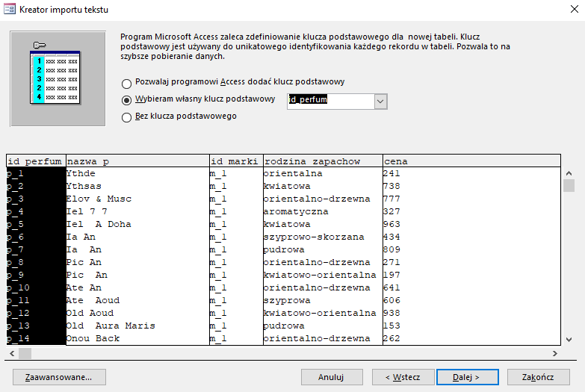Select 'Pozwalaj programowi Access dodać klucz podstawowy'
585x392 pixels.
(x=233, y=82)
